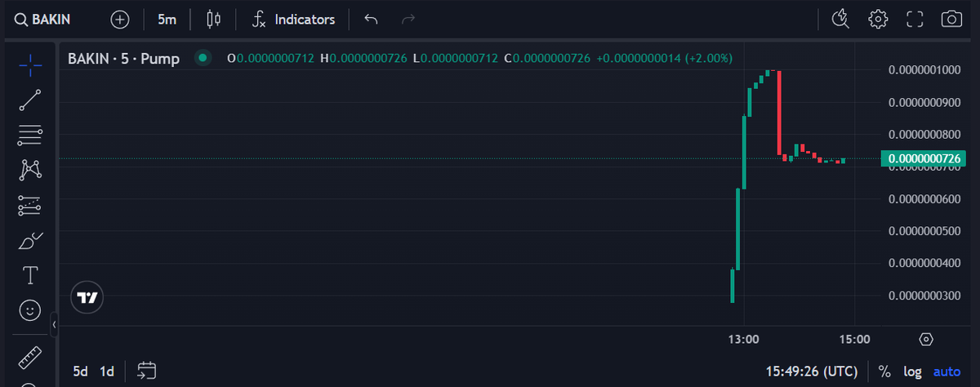This screenshot has width=980, height=387.
Task: Open the emoji icons tool
Action: 30,311
